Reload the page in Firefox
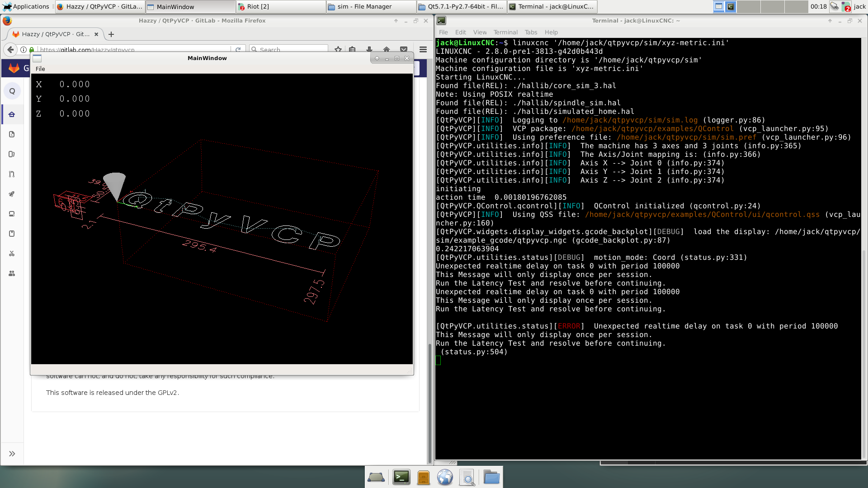This screenshot has height=488, width=868. (238, 50)
